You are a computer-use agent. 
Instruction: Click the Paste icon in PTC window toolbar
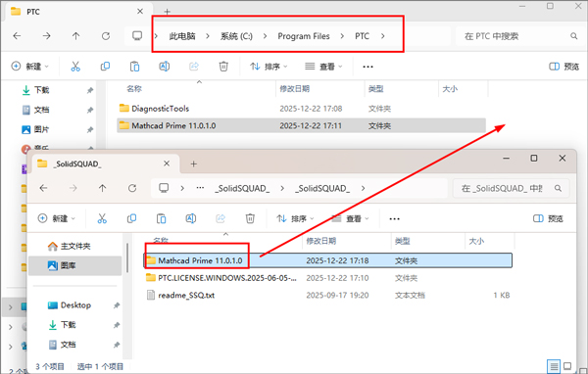[134, 67]
